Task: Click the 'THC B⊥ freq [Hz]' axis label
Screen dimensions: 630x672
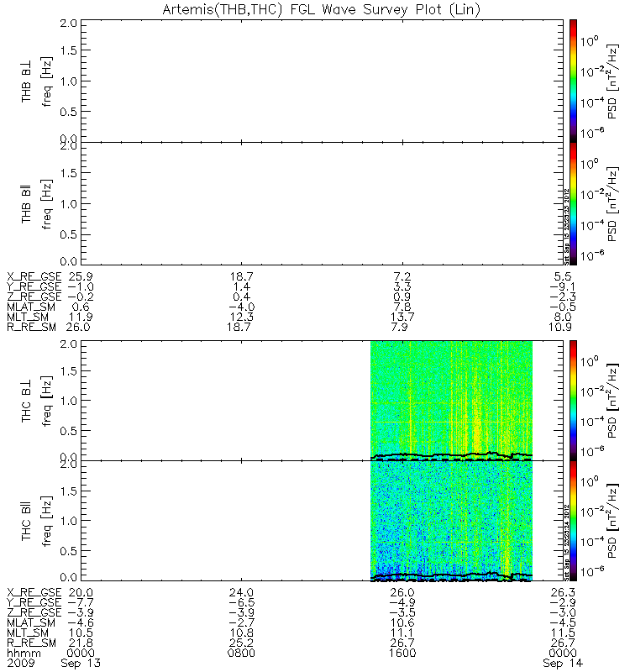Action: pos(36,401)
